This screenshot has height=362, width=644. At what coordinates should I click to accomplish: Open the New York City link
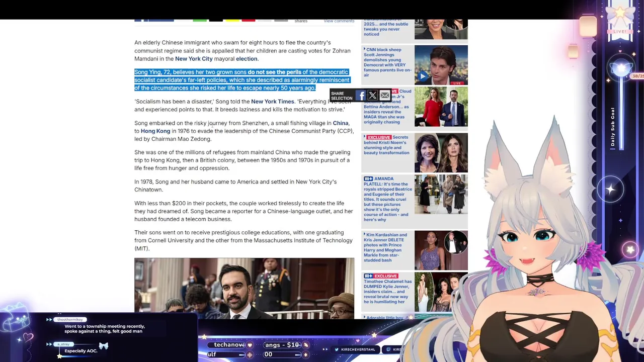[x=194, y=59]
